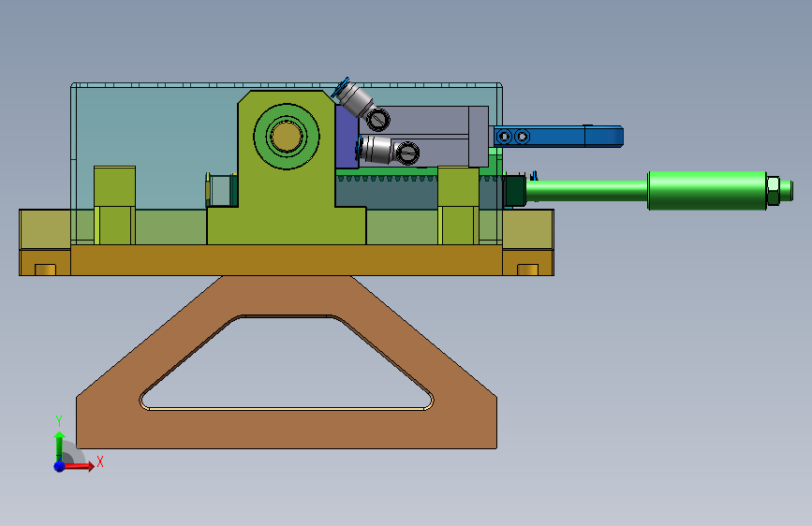The image size is (812, 526).
Task: Select the blue arm bar
Action: [x=558, y=137]
